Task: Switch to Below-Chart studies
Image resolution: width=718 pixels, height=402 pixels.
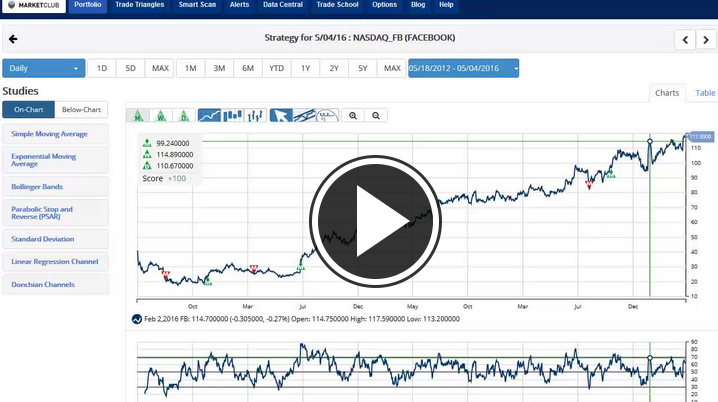Action: click(x=81, y=110)
